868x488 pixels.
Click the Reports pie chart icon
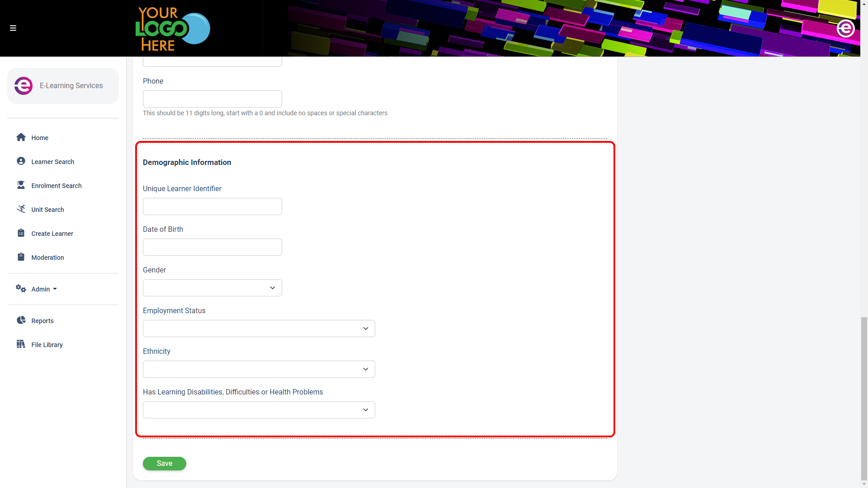[x=21, y=320]
